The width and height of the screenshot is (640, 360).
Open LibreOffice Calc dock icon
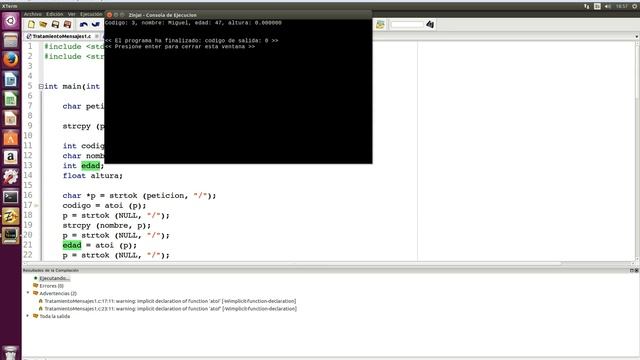pos(11,99)
